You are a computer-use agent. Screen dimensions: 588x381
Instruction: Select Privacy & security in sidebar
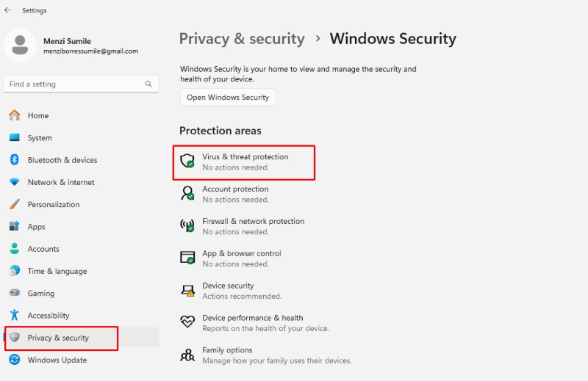(x=81, y=338)
